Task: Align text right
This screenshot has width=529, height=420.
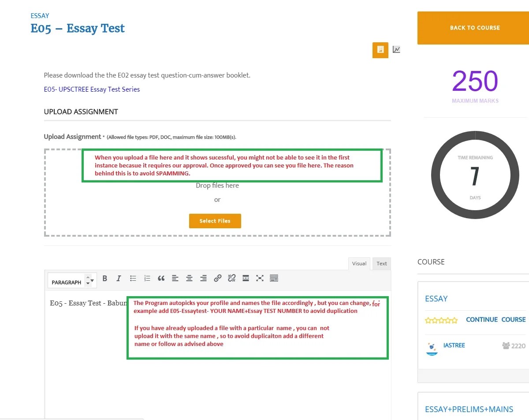Action: click(x=203, y=279)
